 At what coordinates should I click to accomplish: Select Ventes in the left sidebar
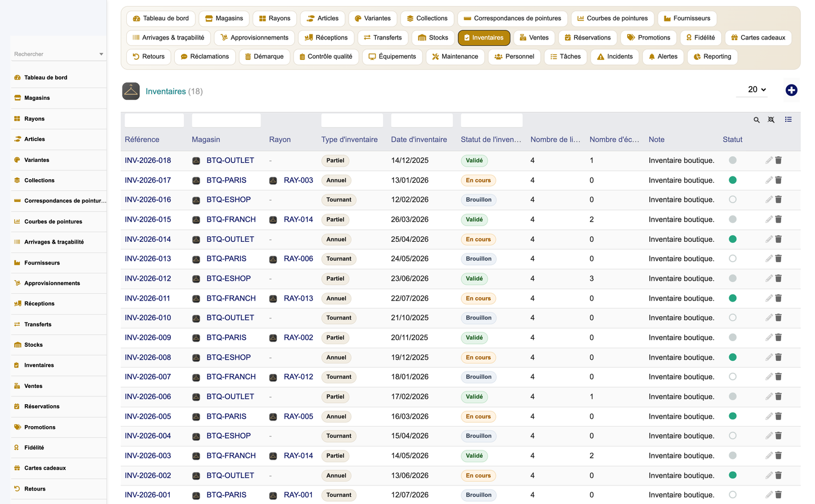click(x=33, y=386)
